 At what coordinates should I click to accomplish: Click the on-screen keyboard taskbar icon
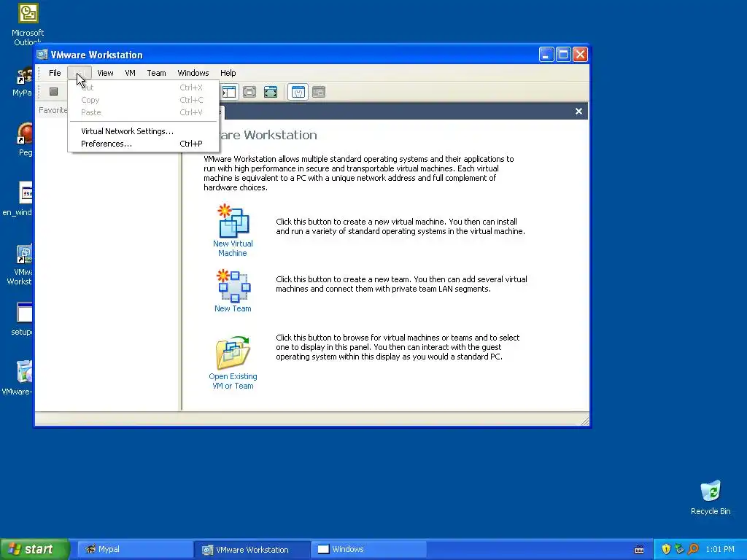coord(639,550)
